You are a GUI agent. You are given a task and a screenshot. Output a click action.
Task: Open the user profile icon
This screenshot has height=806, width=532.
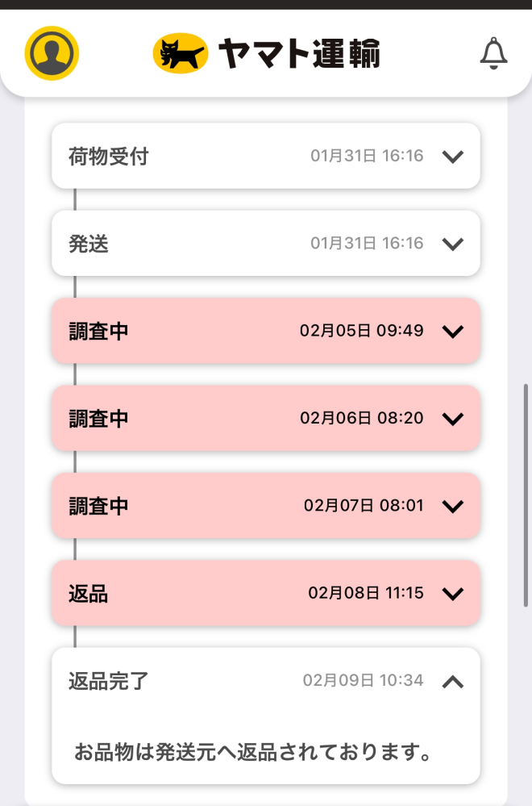point(52,53)
